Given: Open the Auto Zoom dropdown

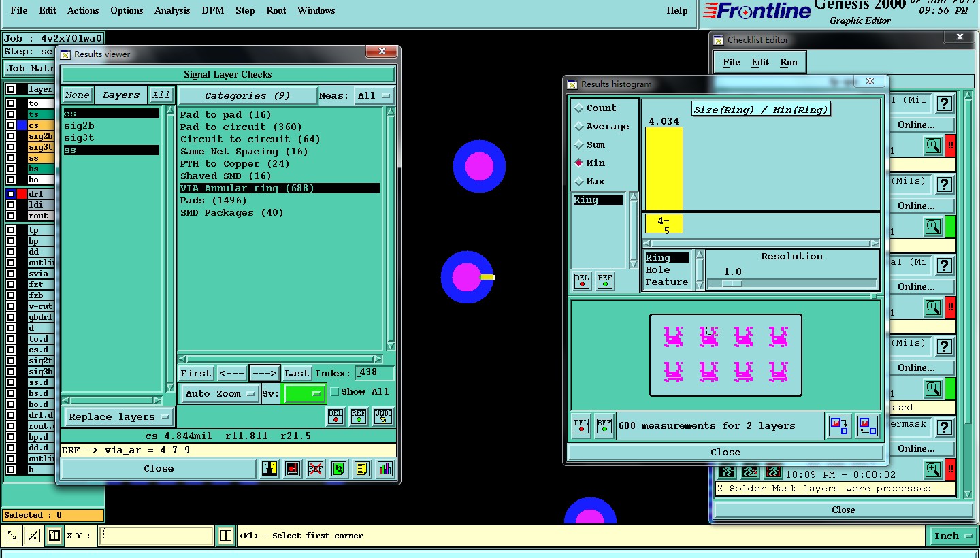Looking at the screenshot, I should (220, 394).
